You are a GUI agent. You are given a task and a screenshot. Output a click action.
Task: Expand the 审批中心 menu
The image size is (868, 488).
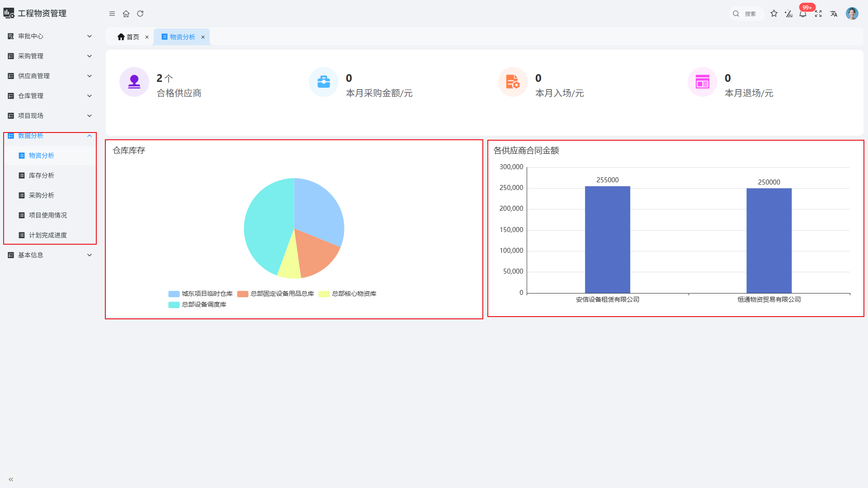(50, 36)
